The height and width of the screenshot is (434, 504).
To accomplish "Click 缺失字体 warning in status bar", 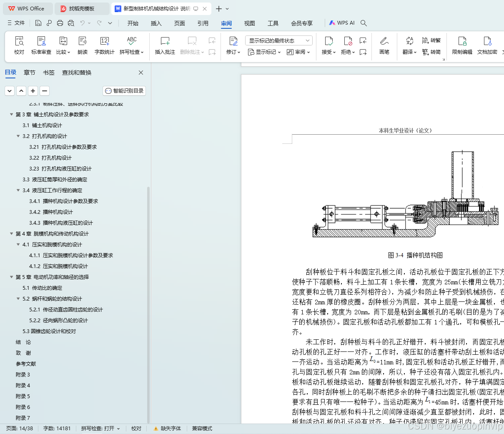I will click(x=167, y=428).
